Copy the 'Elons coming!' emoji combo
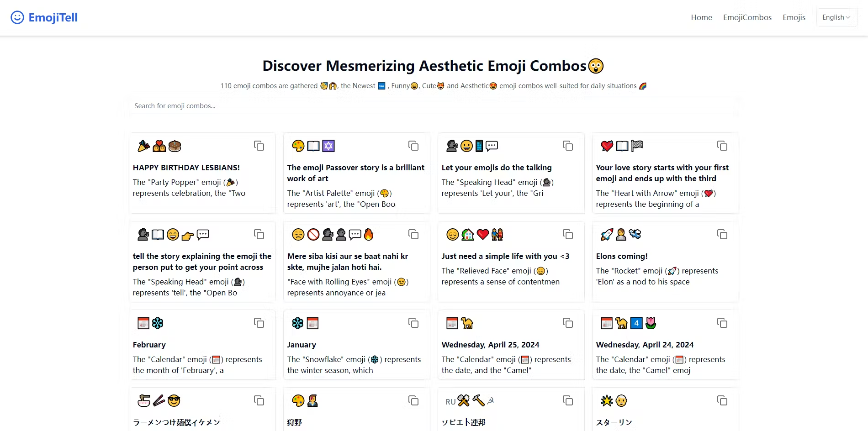The width and height of the screenshot is (868, 431). (722, 234)
